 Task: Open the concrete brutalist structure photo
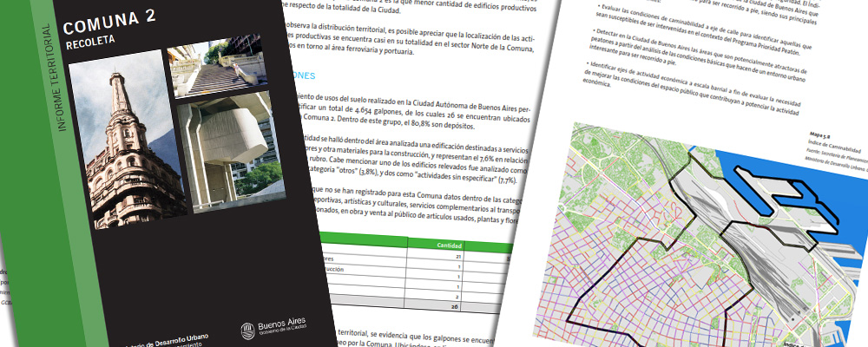[x=232, y=150]
